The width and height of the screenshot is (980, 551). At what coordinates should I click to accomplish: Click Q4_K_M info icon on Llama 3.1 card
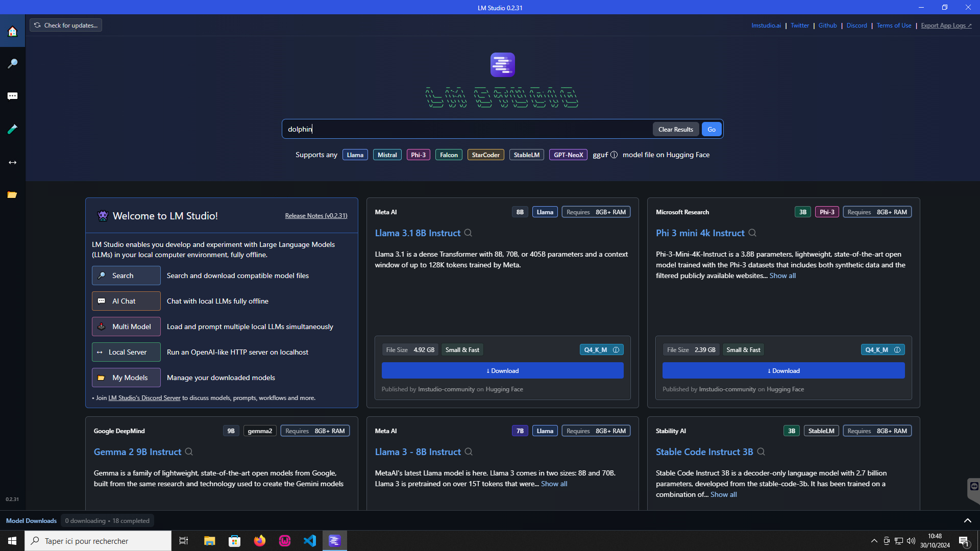616,350
